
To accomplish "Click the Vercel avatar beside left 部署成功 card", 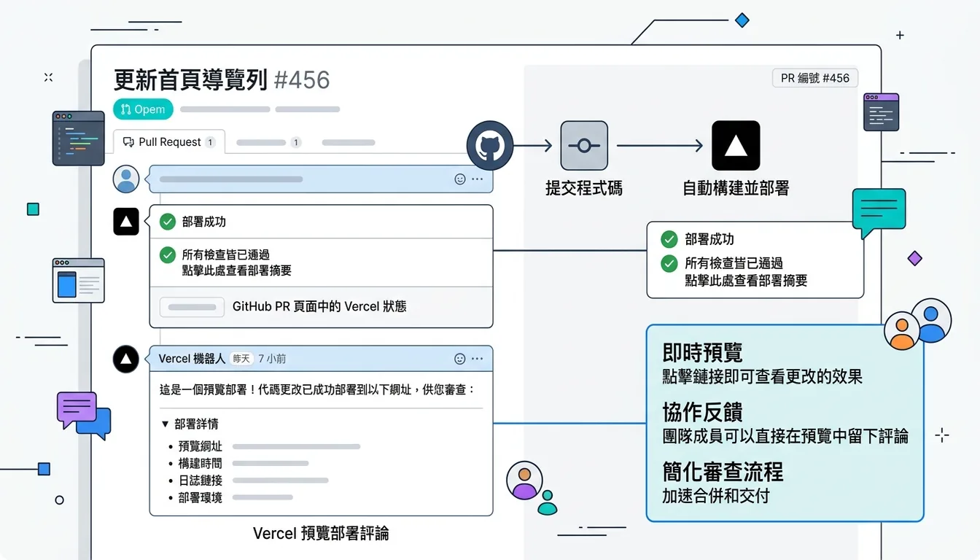I will click(x=126, y=222).
